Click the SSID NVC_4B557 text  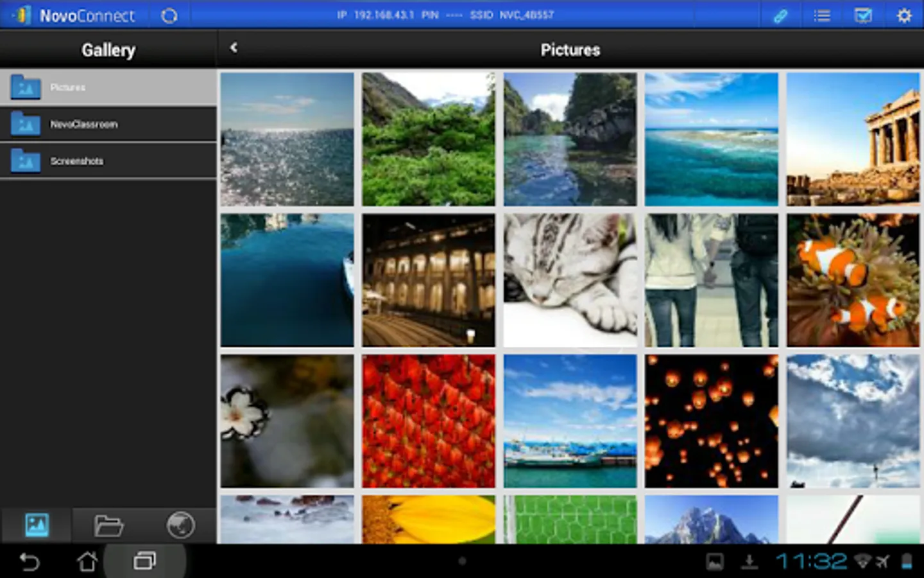511,15
